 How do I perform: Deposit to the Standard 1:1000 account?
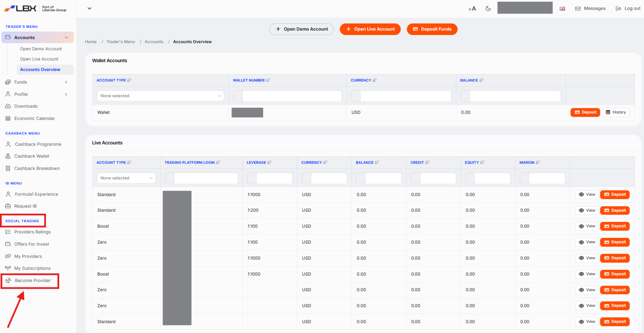coord(615,195)
